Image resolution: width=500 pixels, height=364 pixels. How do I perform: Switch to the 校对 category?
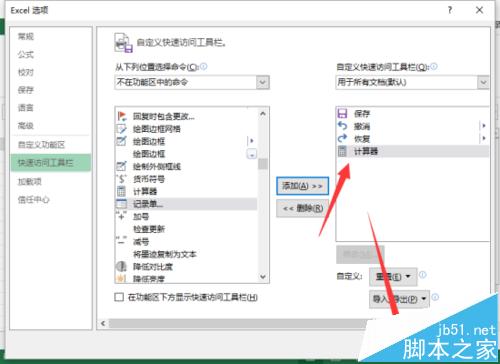pyautogui.click(x=26, y=72)
